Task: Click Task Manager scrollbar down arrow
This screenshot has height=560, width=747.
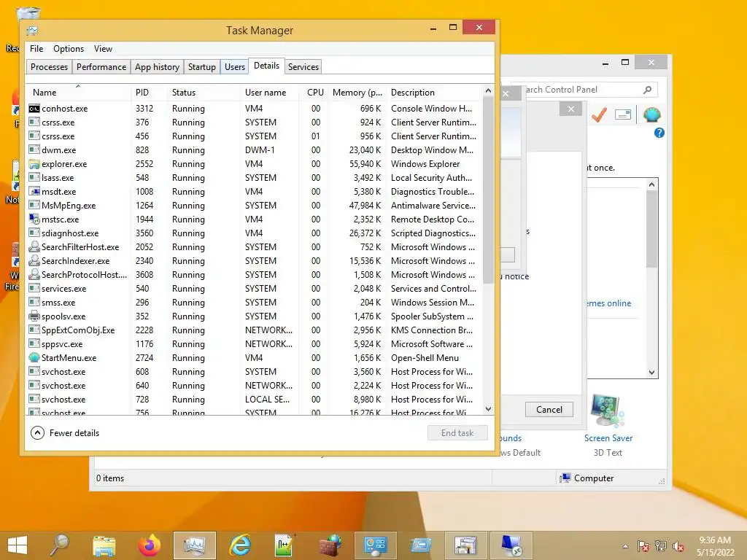Action: tap(488, 408)
